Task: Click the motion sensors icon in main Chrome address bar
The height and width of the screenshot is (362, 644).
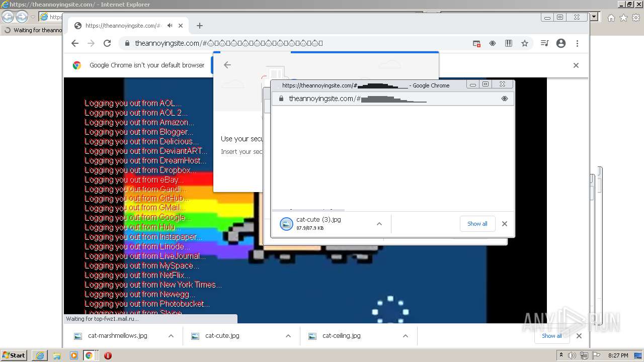Action: (x=493, y=43)
